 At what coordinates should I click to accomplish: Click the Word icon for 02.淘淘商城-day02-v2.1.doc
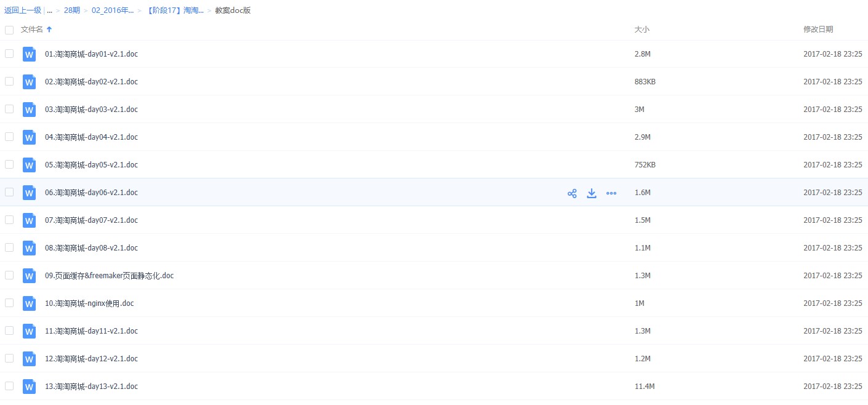pyautogui.click(x=29, y=82)
